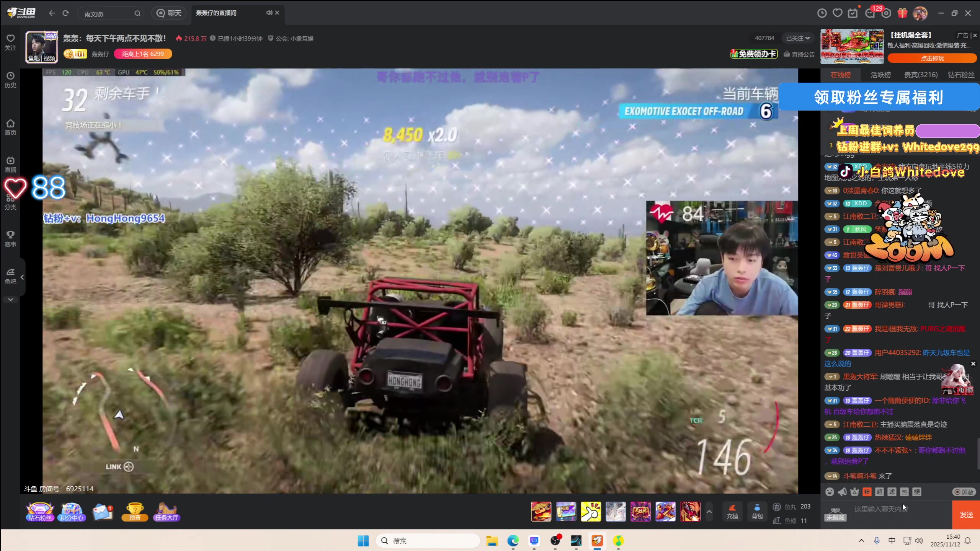Toggle the 屏蔽 block switch
Viewport: 980px width, 551px height.
[964, 492]
